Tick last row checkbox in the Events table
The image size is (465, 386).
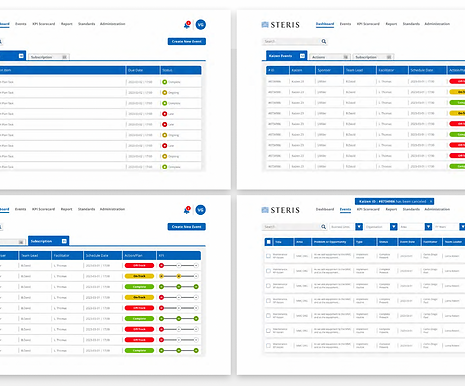point(268,345)
